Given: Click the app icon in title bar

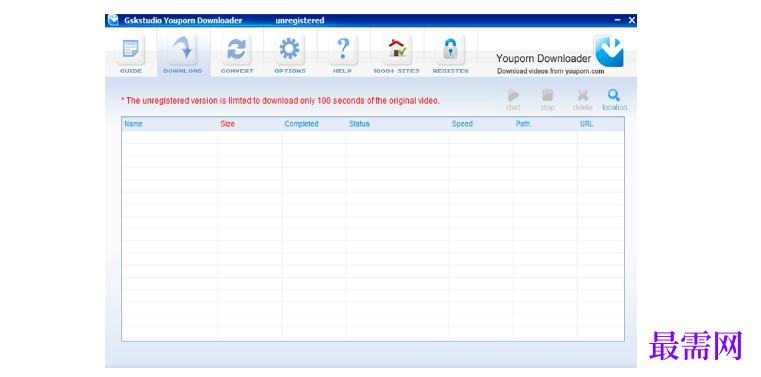Looking at the screenshot, I should tap(114, 20).
